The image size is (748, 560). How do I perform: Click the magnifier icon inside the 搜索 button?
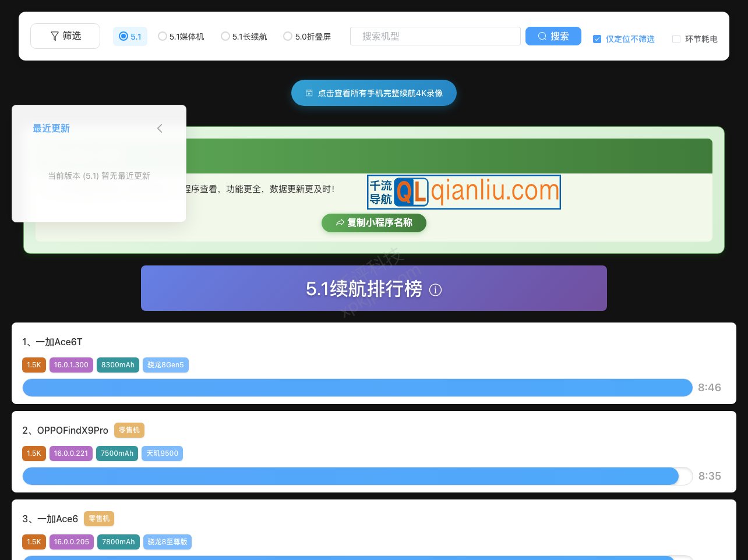542,36
